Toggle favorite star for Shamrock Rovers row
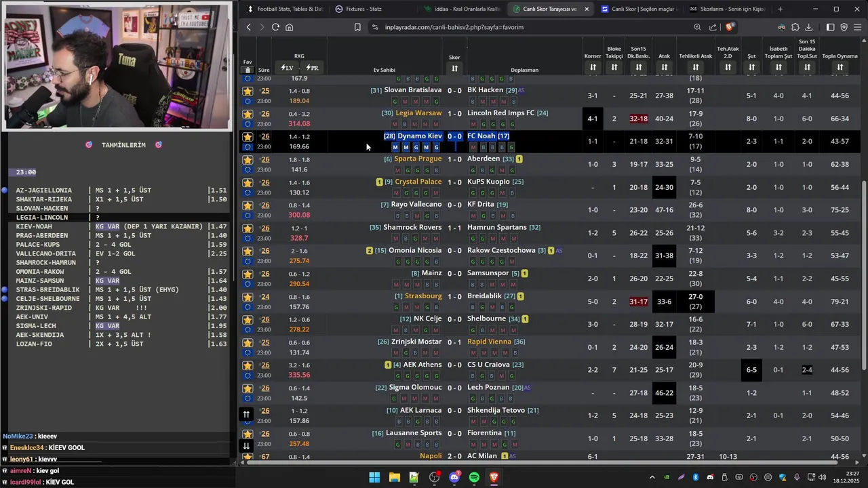 pos(248,228)
